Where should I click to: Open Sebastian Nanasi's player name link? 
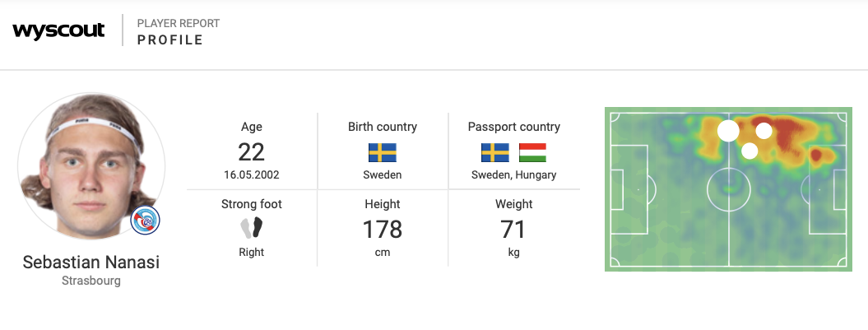[x=91, y=263]
